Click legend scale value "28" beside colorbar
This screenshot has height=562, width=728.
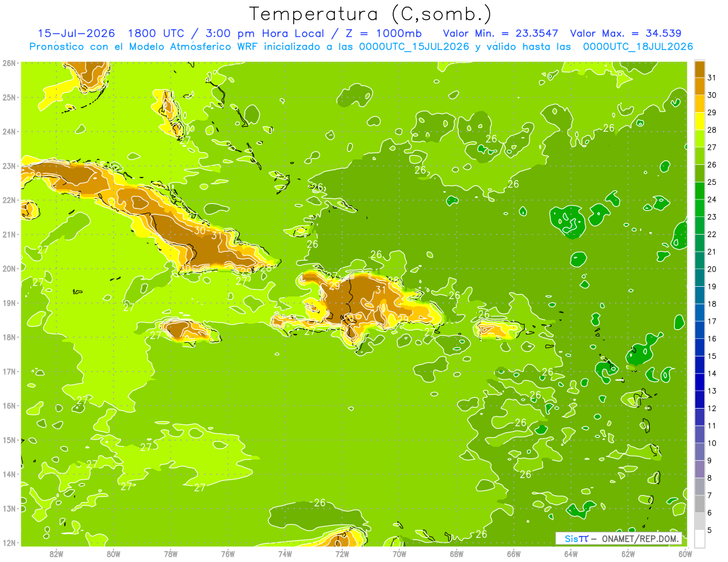712,130
